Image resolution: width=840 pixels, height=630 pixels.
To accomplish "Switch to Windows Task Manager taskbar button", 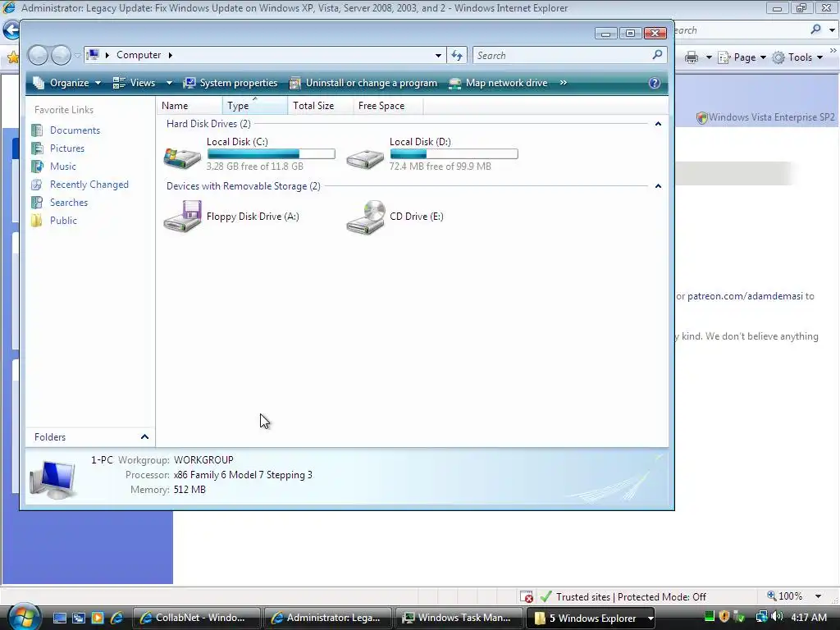I will click(x=459, y=618).
